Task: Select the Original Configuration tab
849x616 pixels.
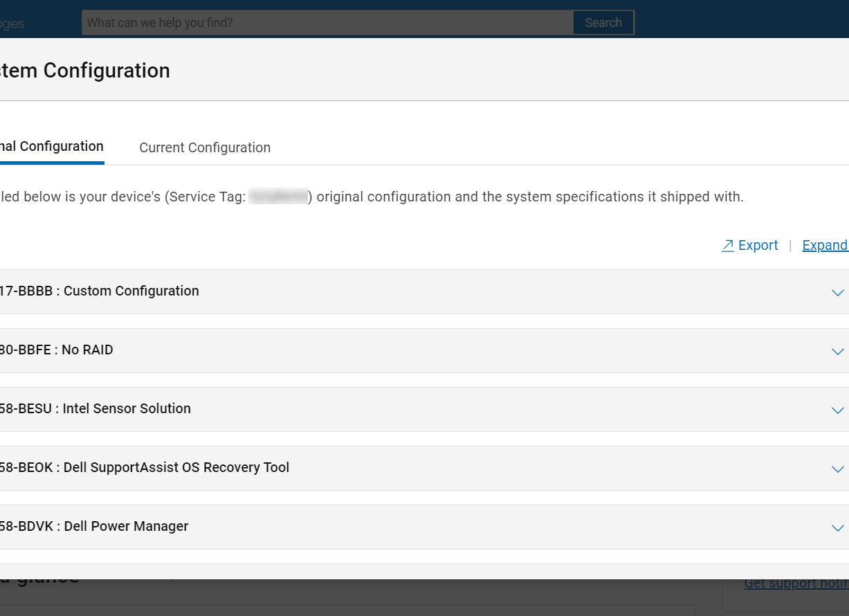Action: point(52,146)
